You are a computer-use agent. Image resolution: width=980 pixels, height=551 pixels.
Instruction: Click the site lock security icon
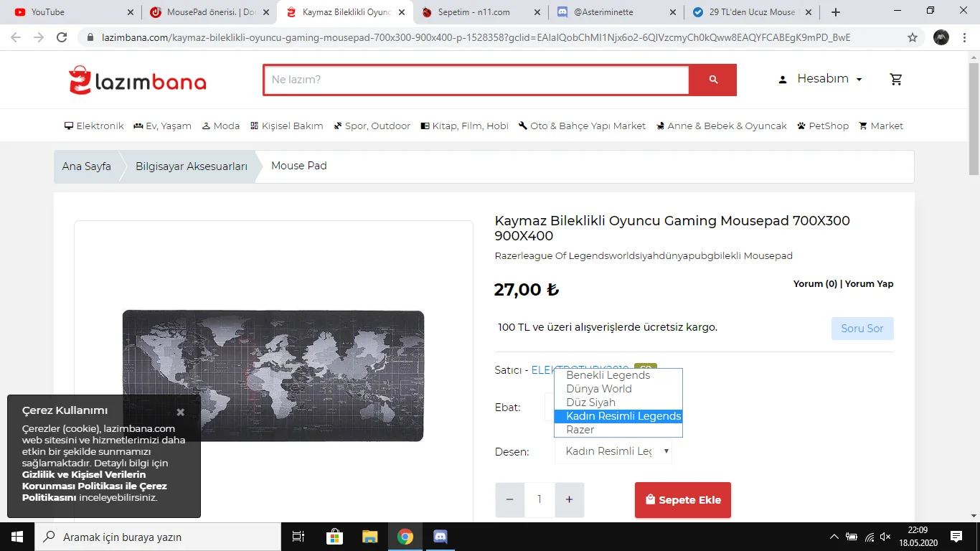click(x=90, y=37)
